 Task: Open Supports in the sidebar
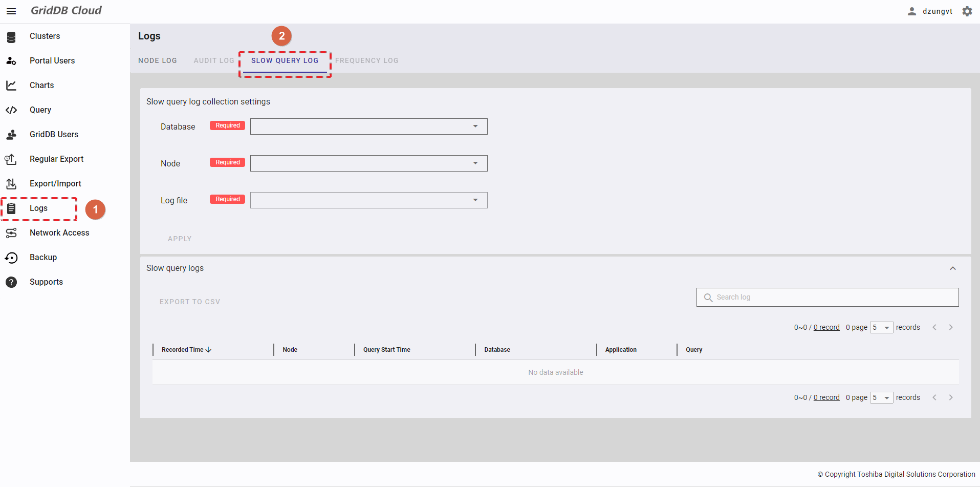point(46,282)
